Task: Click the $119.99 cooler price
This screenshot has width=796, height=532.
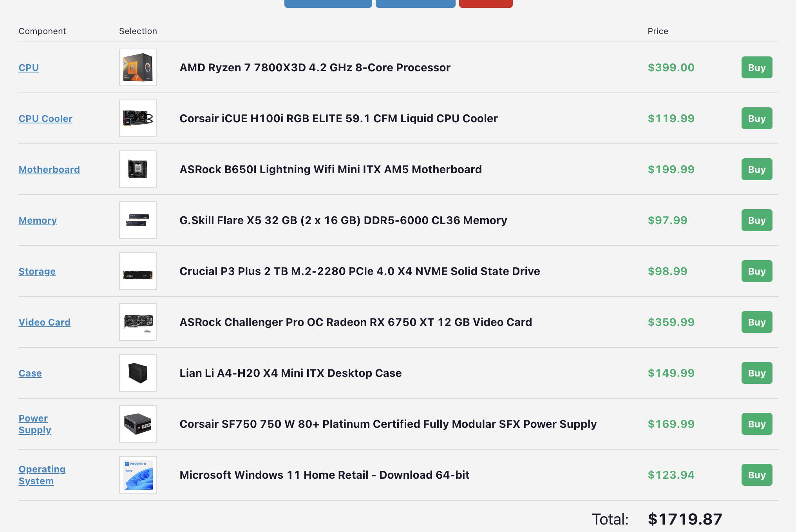Action: click(x=671, y=118)
